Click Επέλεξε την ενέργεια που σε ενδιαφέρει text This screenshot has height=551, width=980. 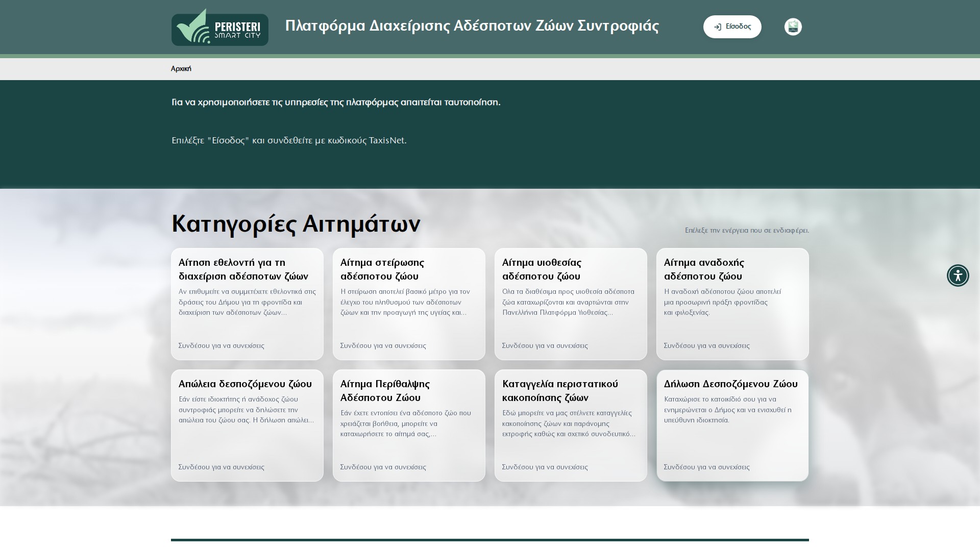[747, 231]
